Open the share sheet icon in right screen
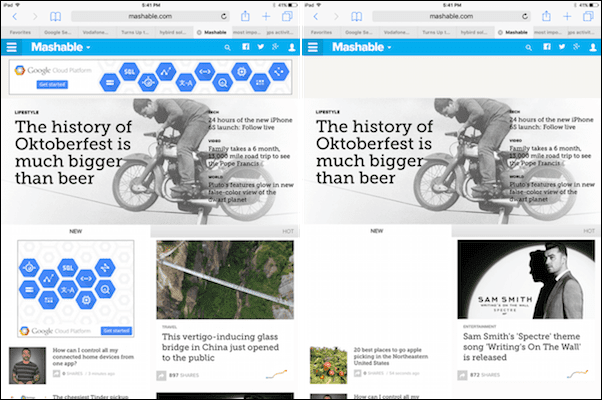 546,16
